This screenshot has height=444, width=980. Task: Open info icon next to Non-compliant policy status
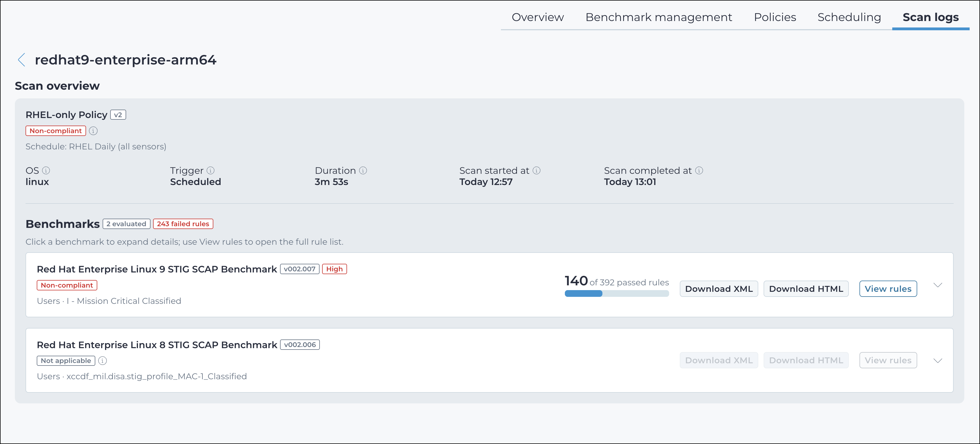(93, 131)
